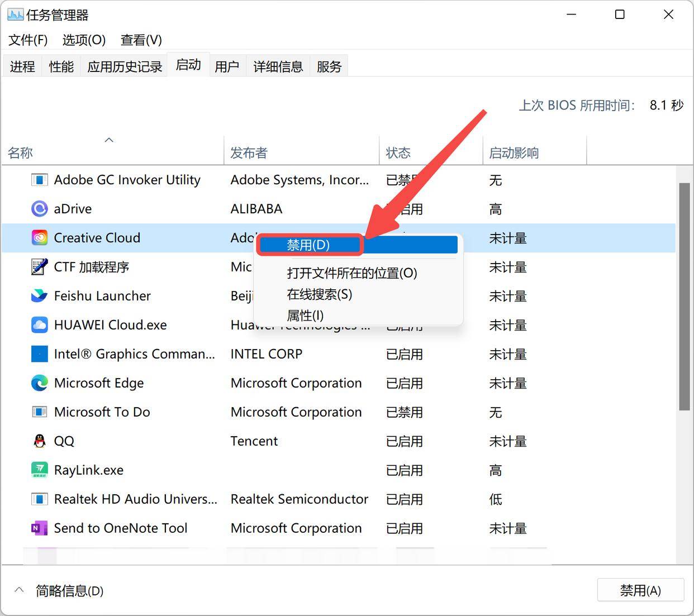The width and height of the screenshot is (694, 616).
Task: Click 低 impact in Realtek row
Action: pos(496,499)
